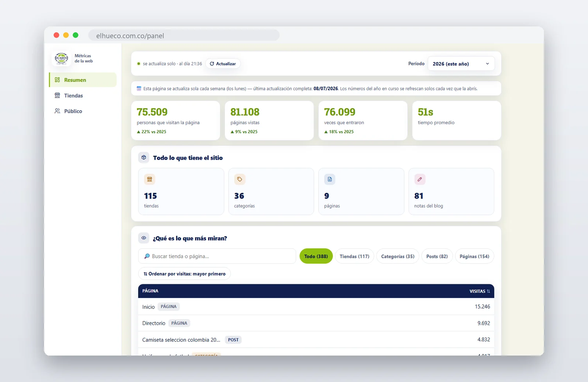Click the red close window button
Viewport: 588px width, 382px height.
click(x=56, y=35)
